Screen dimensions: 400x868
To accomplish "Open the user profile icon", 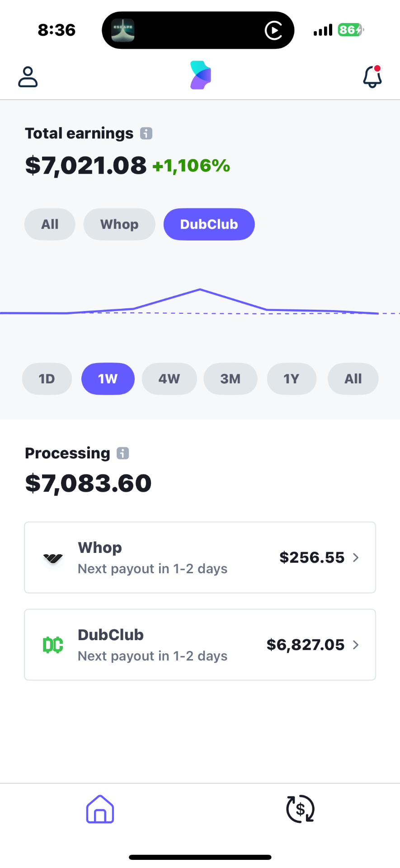I will pyautogui.click(x=28, y=76).
